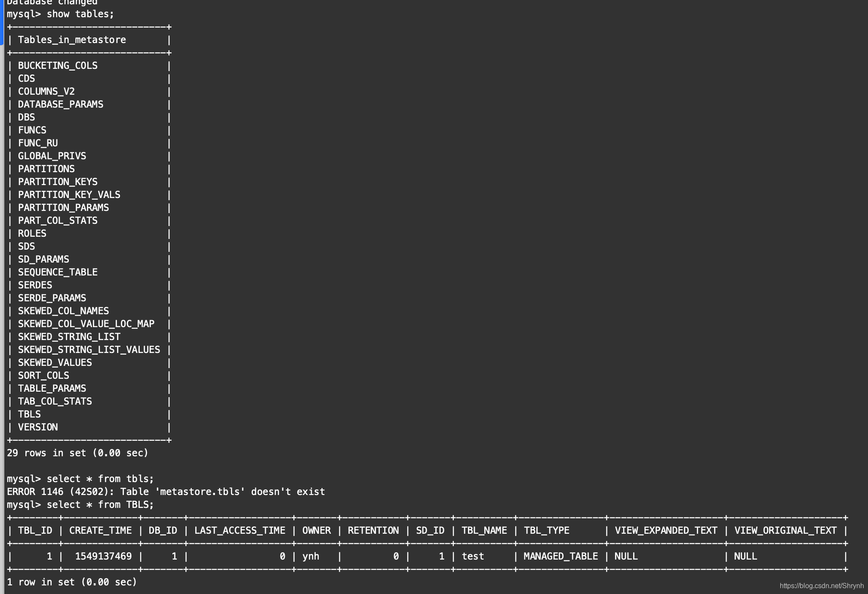The height and width of the screenshot is (594, 868).
Task: Click the table name value test
Action: pos(473,556)
